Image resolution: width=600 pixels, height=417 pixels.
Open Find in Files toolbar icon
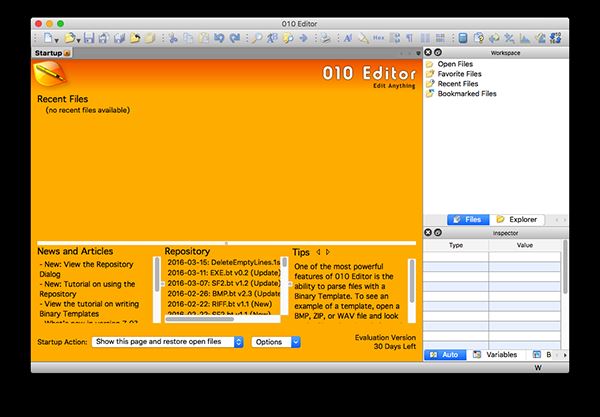(287, 38)
